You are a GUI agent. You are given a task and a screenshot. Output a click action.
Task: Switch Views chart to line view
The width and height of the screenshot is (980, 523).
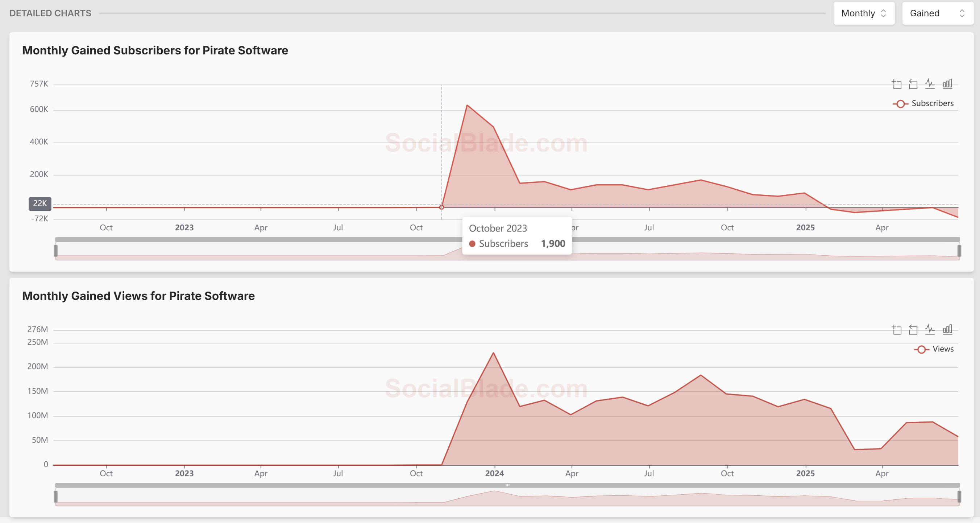click(x=930, y=329)
